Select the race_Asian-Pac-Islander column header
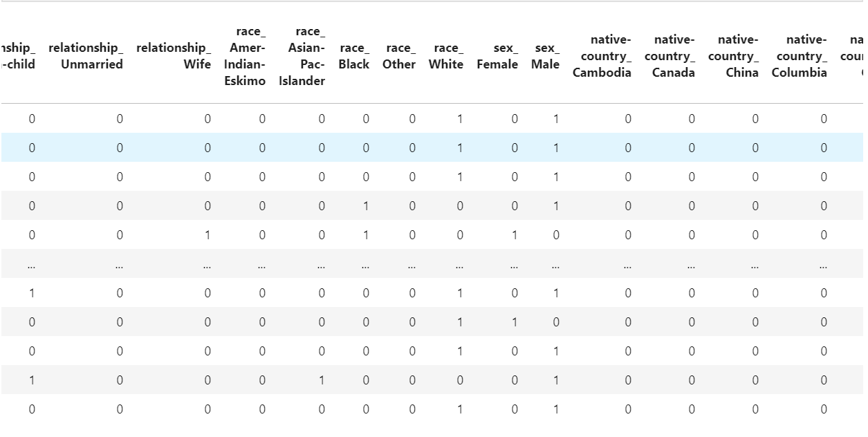This screenshot has width=868, height=437. pyautogui.click(x=302, y=56)
